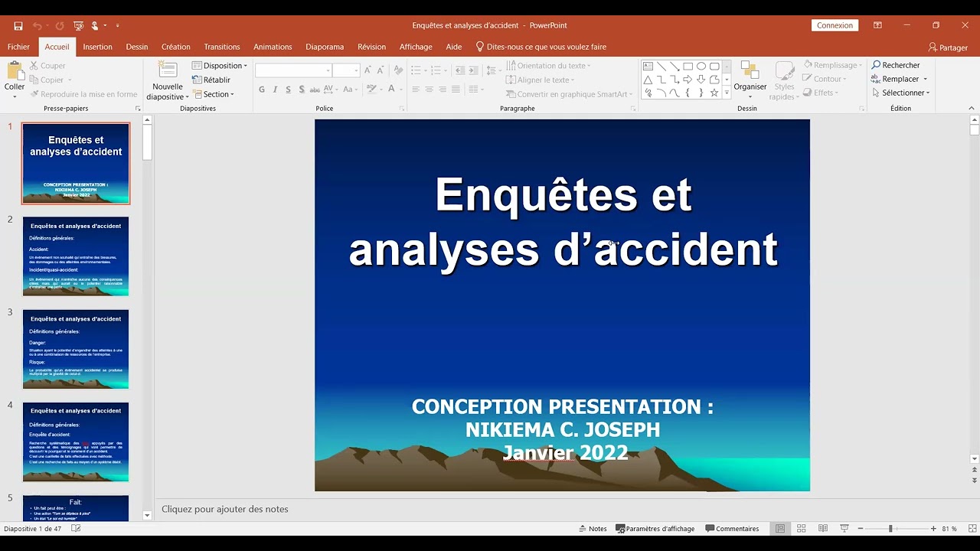
Task: Undo the last action in the Quick Access Toolbar
Action: [x=37, y=25]
